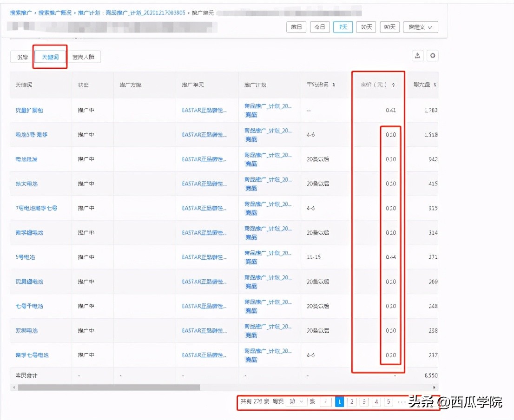
Task: Open keyword link 7号电池南孚七号
Action: click(x=36, y=208)
